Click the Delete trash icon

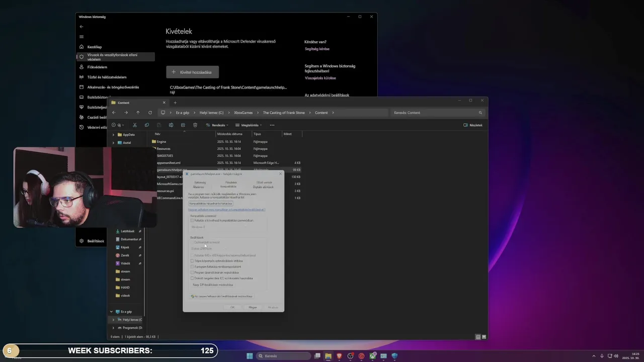tap(195, 125)
